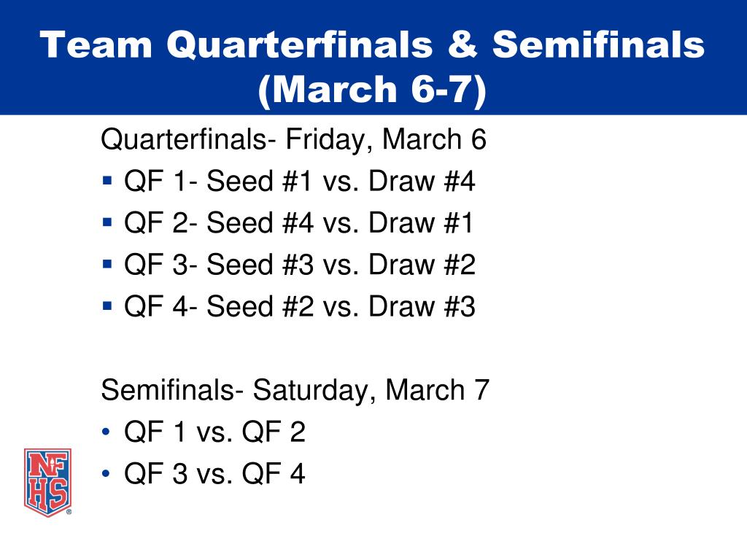Click the blue bullet beside QF 1
Viewport: 747px width, 560px height.
[x=107, y=181]
